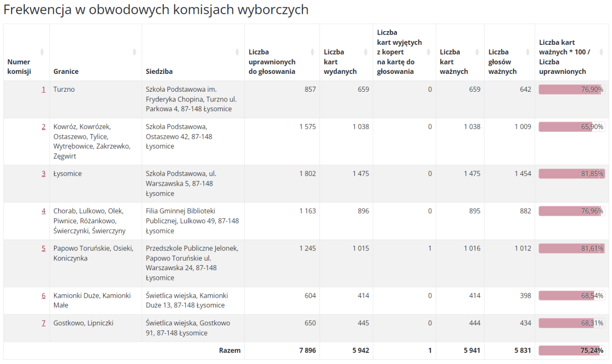Click eligible voters value 1 575

[308, 127]
